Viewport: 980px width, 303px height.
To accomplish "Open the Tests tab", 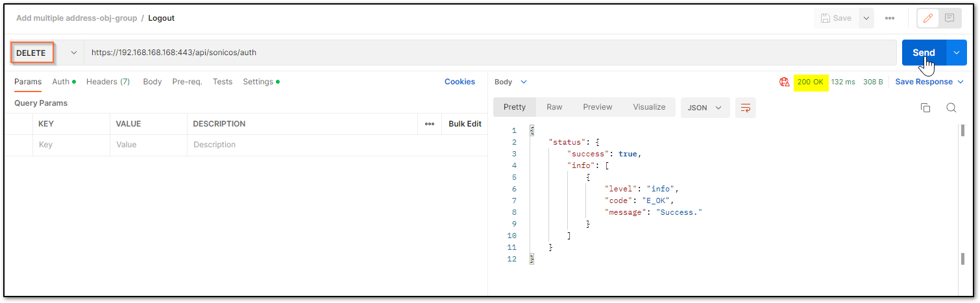I will point(223,82).
